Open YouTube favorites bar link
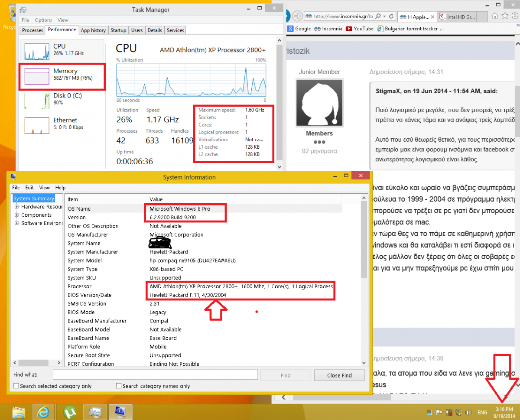 [x=360, y=29]
